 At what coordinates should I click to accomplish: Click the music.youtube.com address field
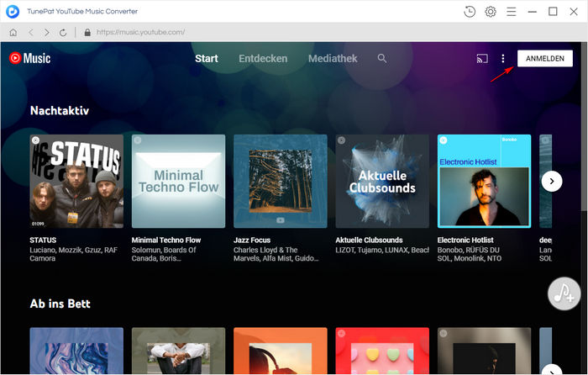tap(140, 32)
